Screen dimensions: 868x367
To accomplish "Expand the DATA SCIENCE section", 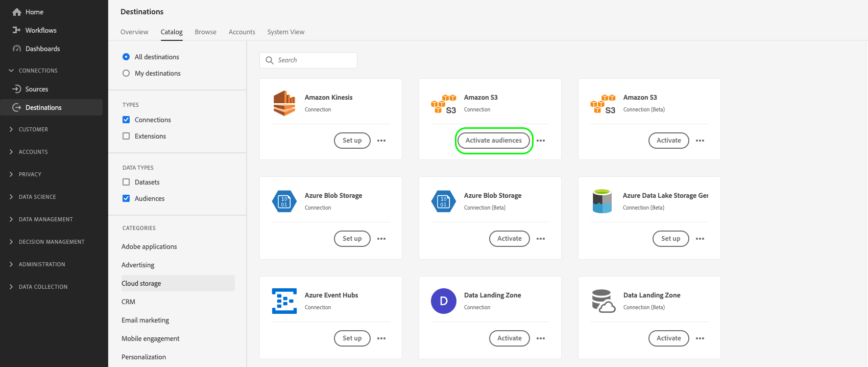I will [32, 197].
